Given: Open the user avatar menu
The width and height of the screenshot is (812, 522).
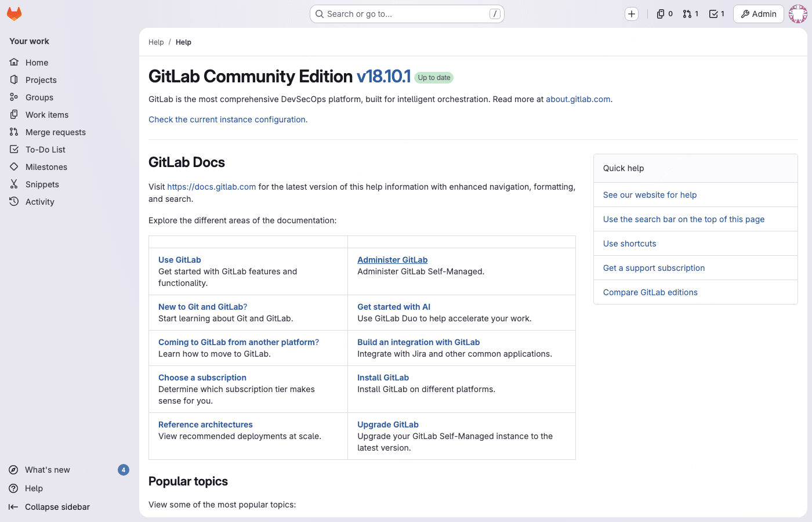Looking at the screenshot, I should tap(798, 13).
